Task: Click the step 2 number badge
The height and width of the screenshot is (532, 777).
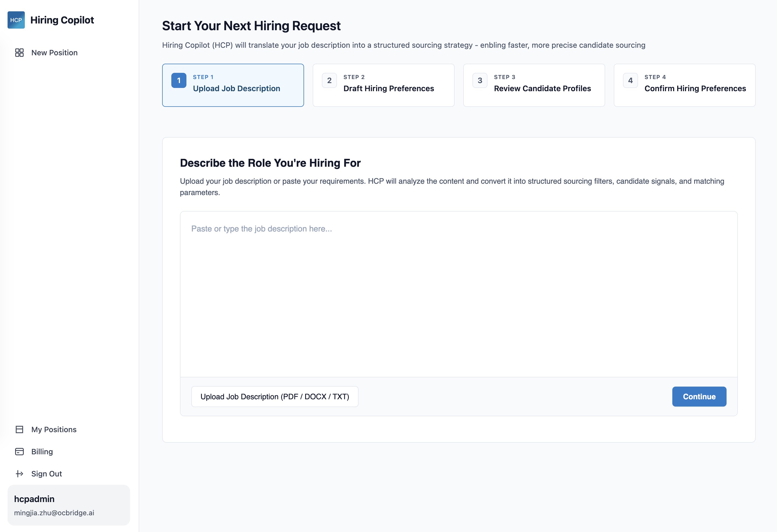Action: (x=329, y=81)
